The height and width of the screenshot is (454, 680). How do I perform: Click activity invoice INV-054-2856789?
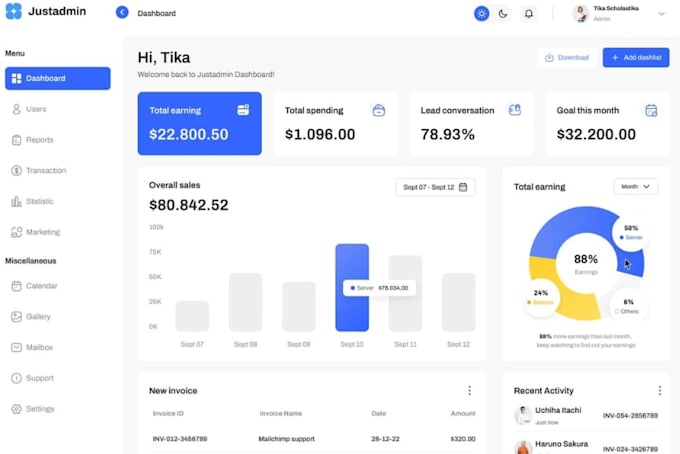click(630, 416)
